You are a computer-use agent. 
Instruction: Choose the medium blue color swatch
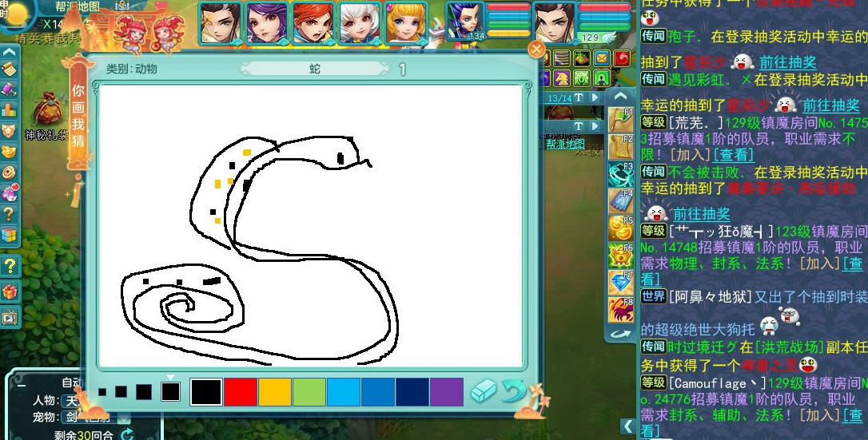click(377, 392)
